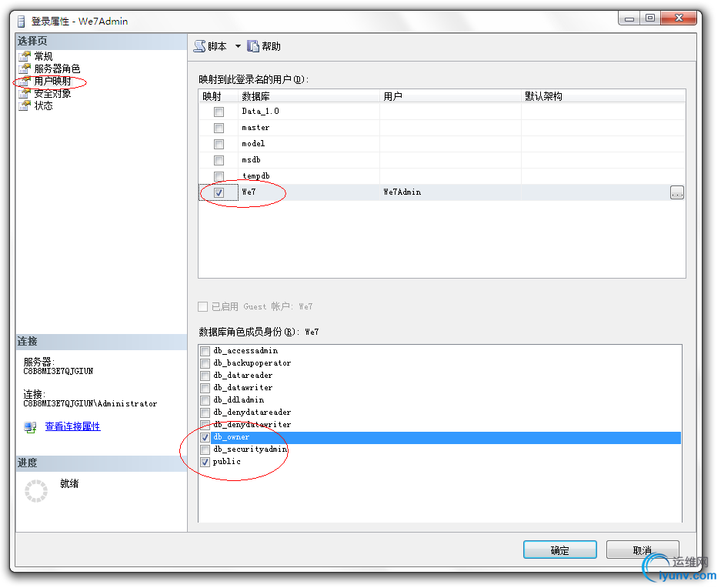Click the 默认架构 column header

[x=603, y=96]
